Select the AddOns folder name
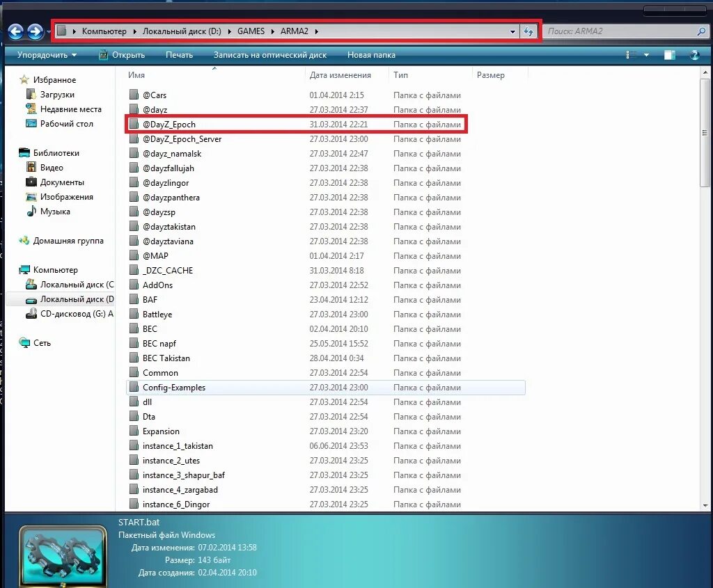Image resolution: width=713 pixels, height=588 pixels. coord(157,285)
